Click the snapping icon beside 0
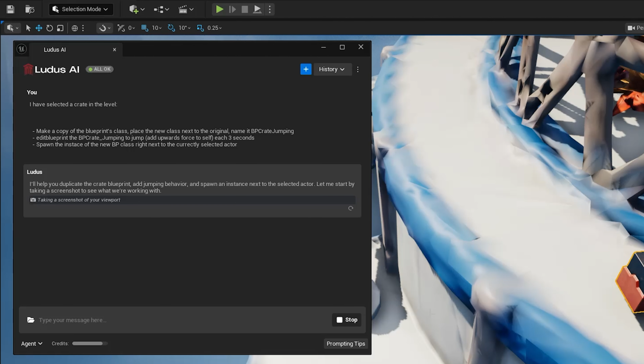Screen dimensions: 644x364 pos(121,28)
